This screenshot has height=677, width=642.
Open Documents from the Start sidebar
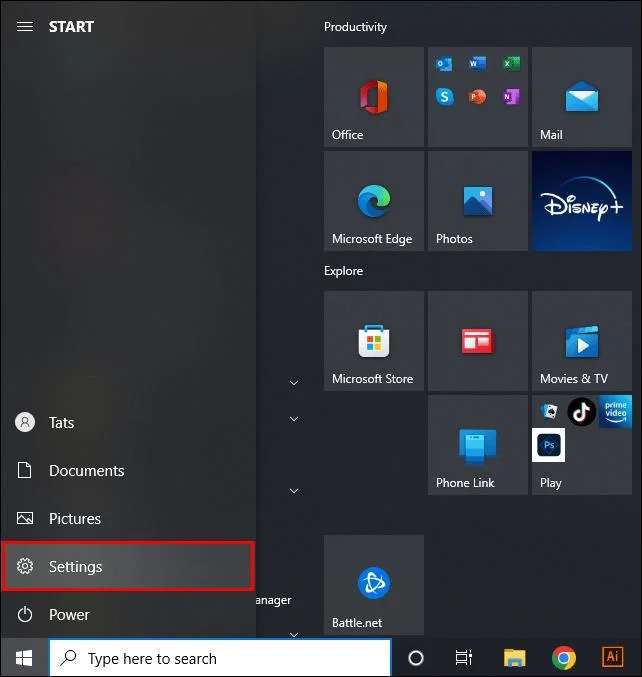pyautogui.click(x=128, y=470)
